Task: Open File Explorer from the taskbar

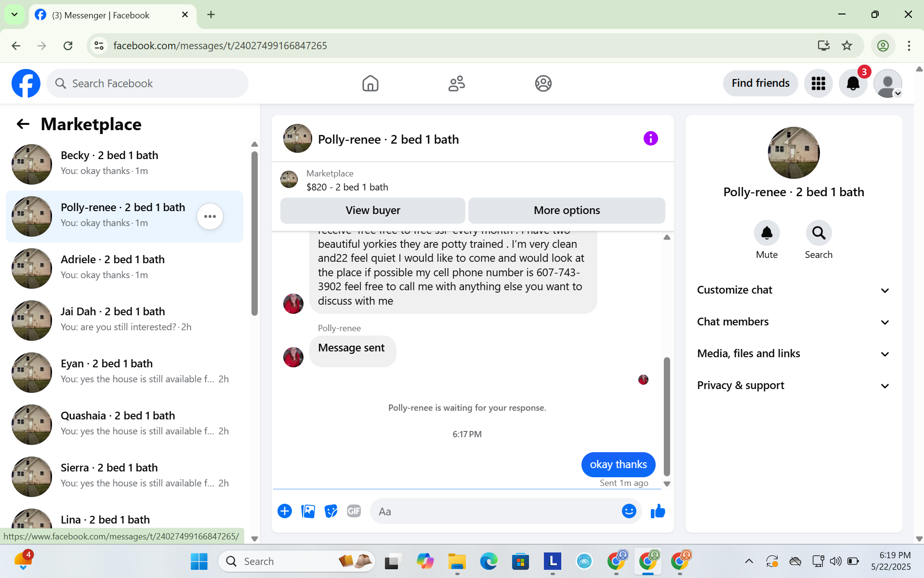Action: (x=457, y=561)
